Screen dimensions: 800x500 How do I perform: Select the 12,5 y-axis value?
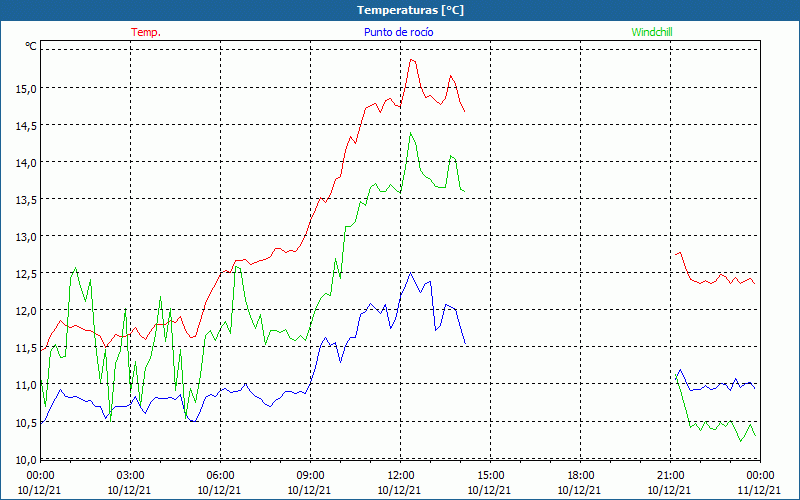tap(26, 274)
